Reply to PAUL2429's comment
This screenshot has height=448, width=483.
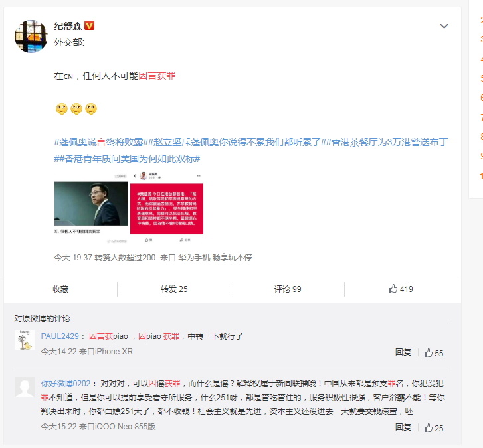tap(403, 352)
